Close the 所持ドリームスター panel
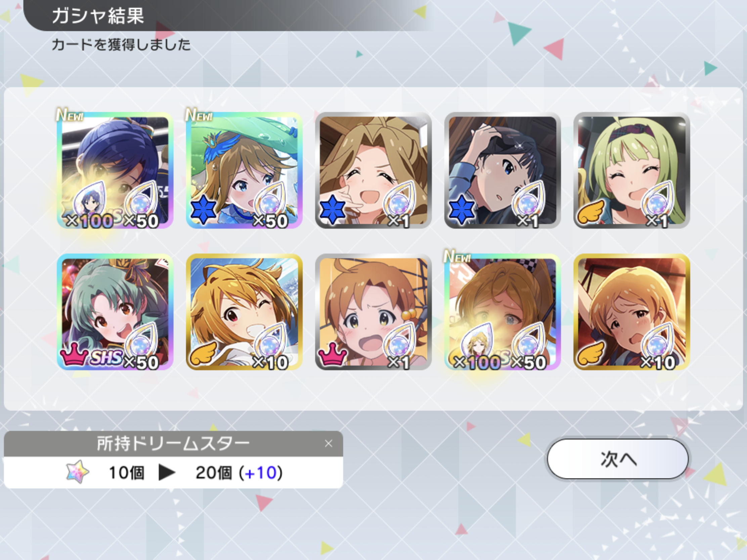The height and width of the screenshot is (560, 747). (x=328, y=443)
